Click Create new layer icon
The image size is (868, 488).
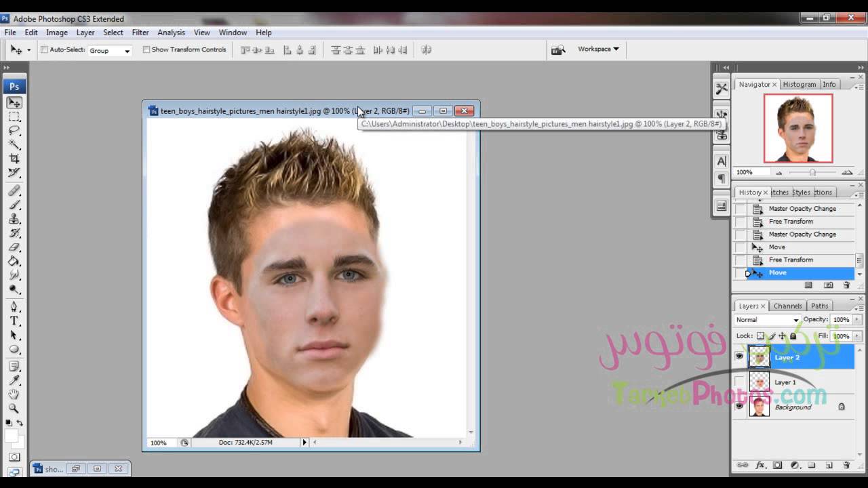point(829,466)
